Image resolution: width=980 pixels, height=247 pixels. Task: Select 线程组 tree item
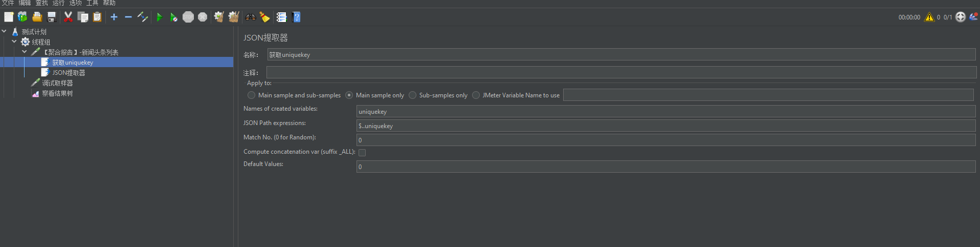41,42
